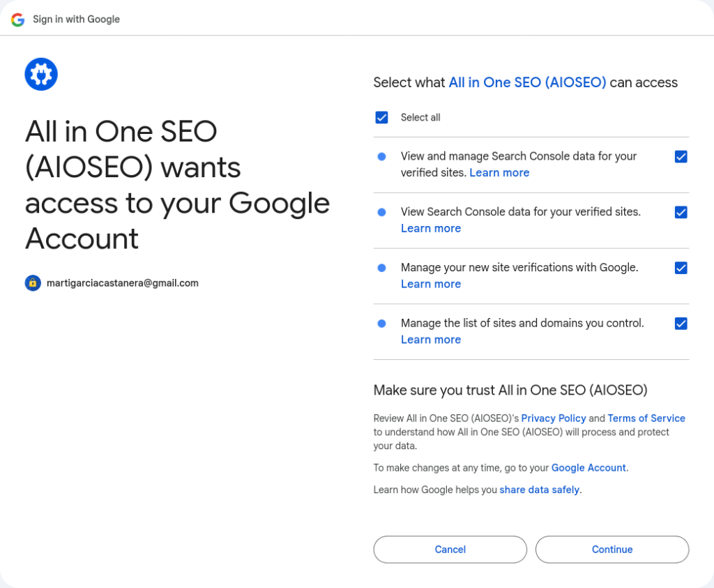Click the Google logo icon
The width and height of the screenshot is (714, 588).
17,20
